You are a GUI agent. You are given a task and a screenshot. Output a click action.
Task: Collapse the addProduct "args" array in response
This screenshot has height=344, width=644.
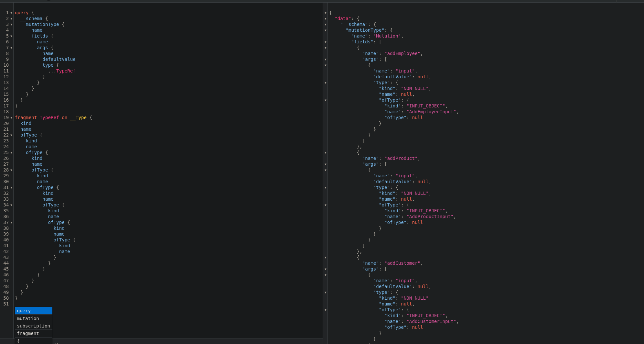[326, 164]
